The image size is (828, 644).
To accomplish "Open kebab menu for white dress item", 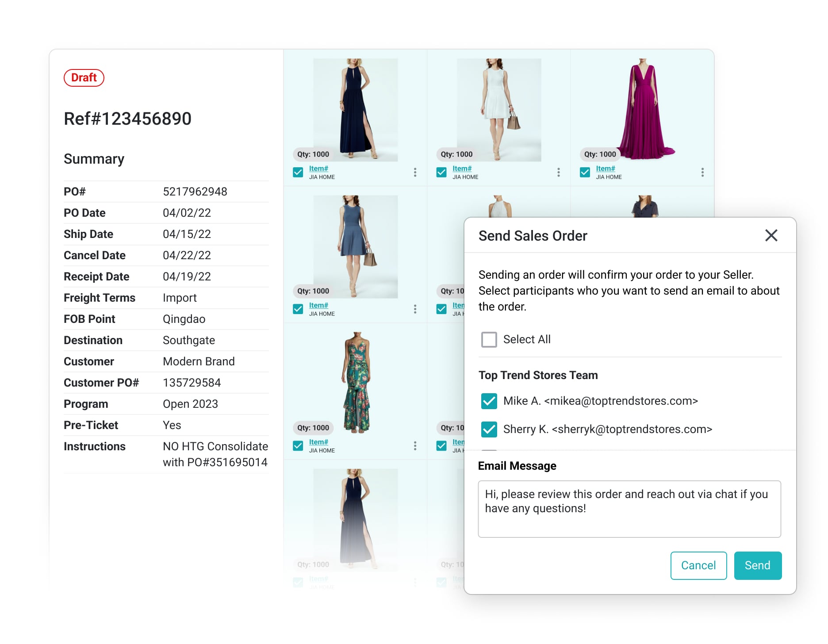I will [558, 172].
